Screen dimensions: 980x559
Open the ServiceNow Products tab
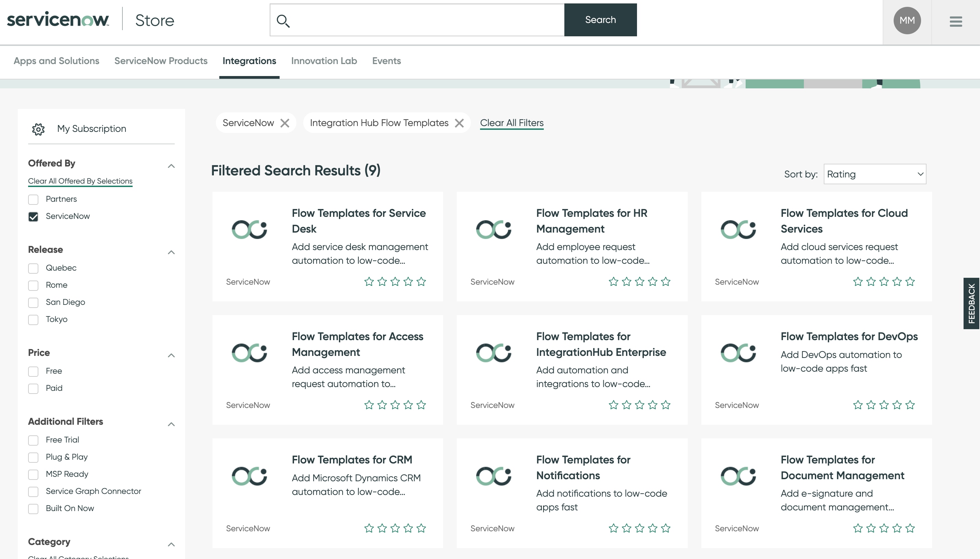(161, 61)
